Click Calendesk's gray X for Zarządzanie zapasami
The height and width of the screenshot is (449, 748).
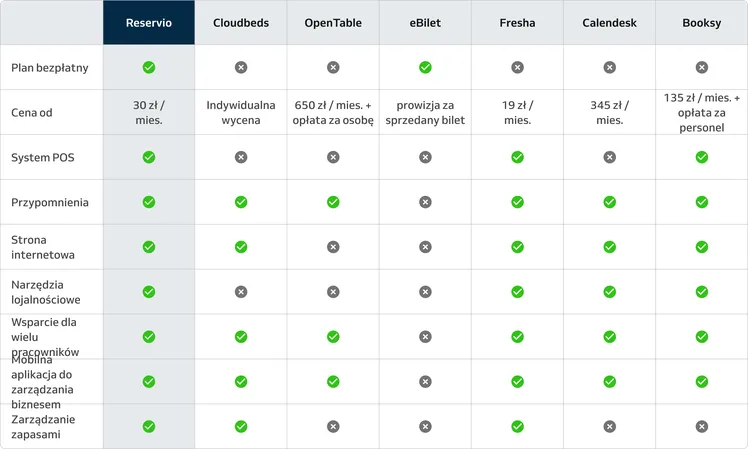(609, 426)
